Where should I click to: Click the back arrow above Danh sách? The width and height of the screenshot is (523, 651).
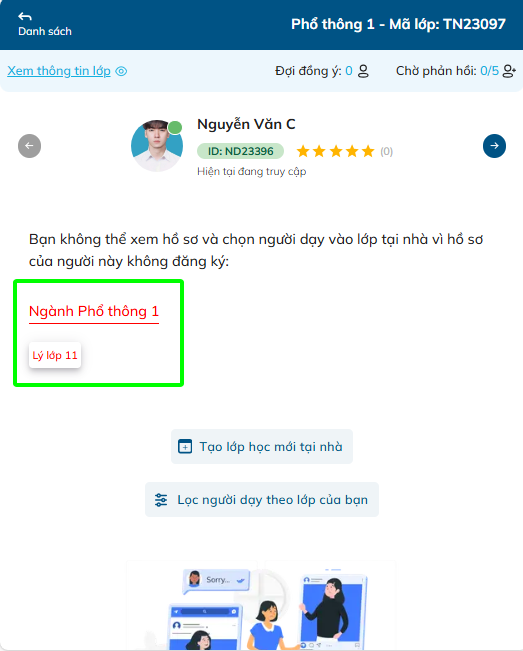pyautogui.click(x=25, y=16)
